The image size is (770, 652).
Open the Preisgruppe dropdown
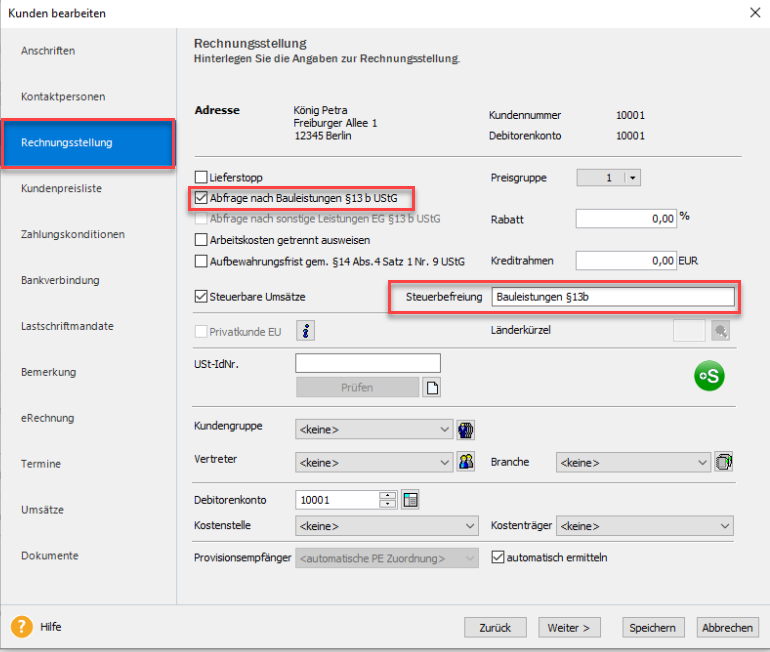[x=630, y=177]
